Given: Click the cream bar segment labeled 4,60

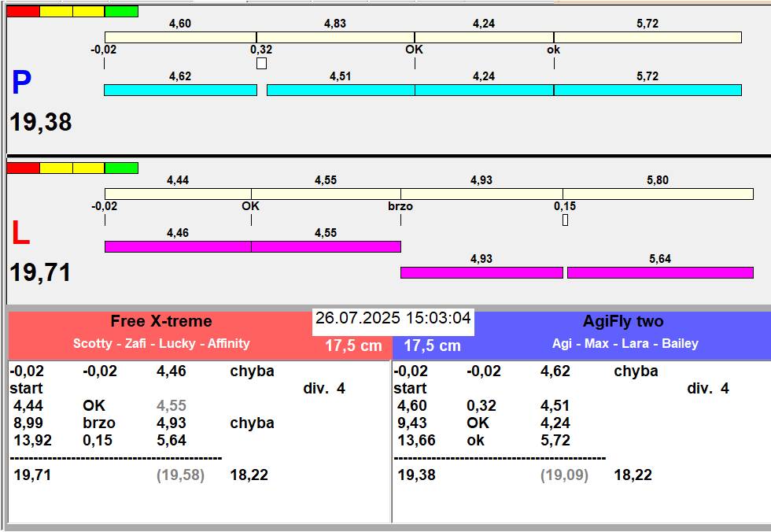Looking at the screenshot, I should [180, 37].
